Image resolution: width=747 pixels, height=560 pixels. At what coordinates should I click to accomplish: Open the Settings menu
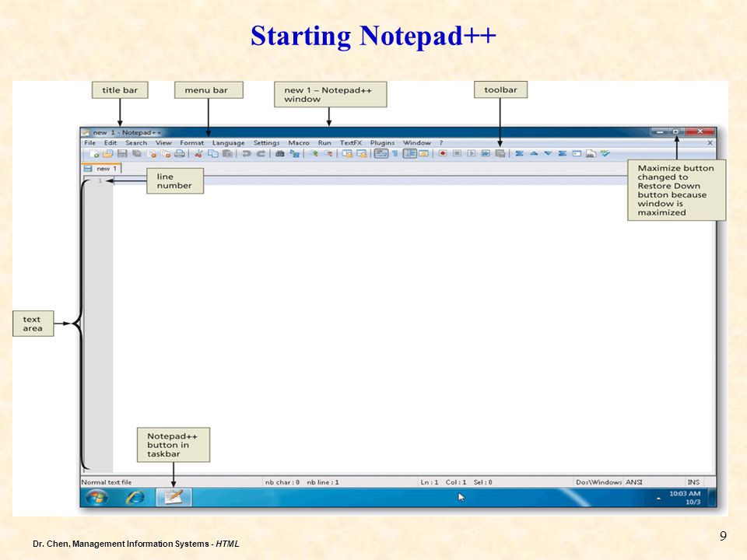(x=266, y=143)
